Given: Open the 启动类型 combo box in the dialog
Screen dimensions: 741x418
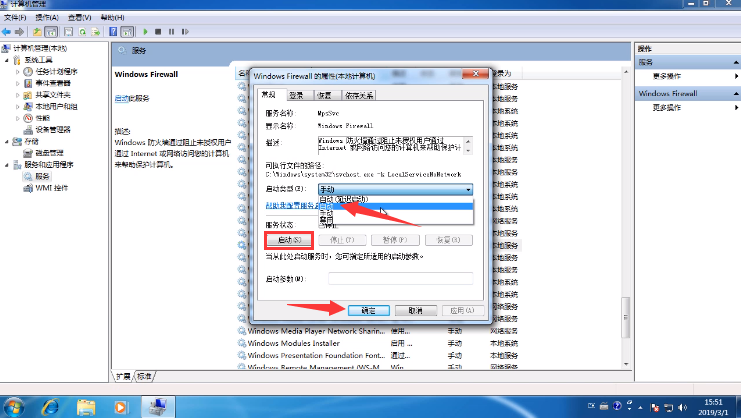Looking at the screenshot, I should (395, 189).
